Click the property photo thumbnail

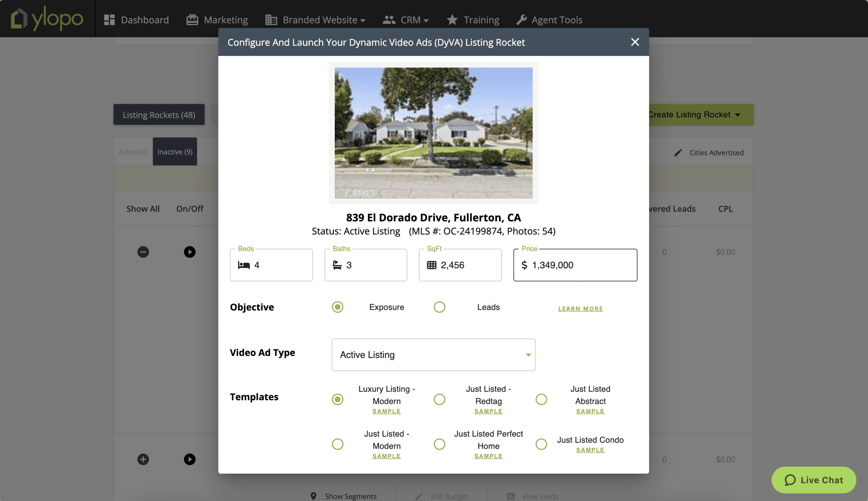click(x=433, y=133)
